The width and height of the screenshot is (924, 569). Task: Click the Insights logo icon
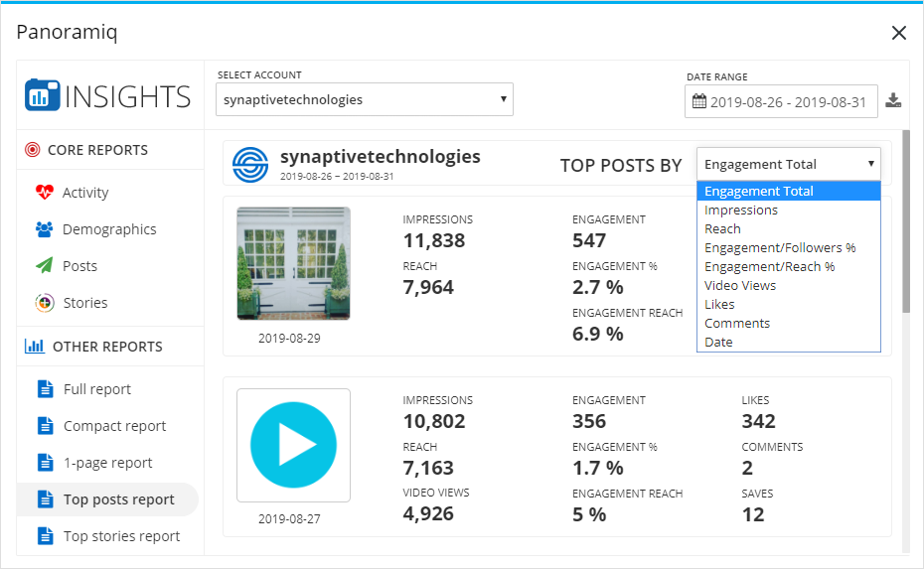(x=42, y=95)
